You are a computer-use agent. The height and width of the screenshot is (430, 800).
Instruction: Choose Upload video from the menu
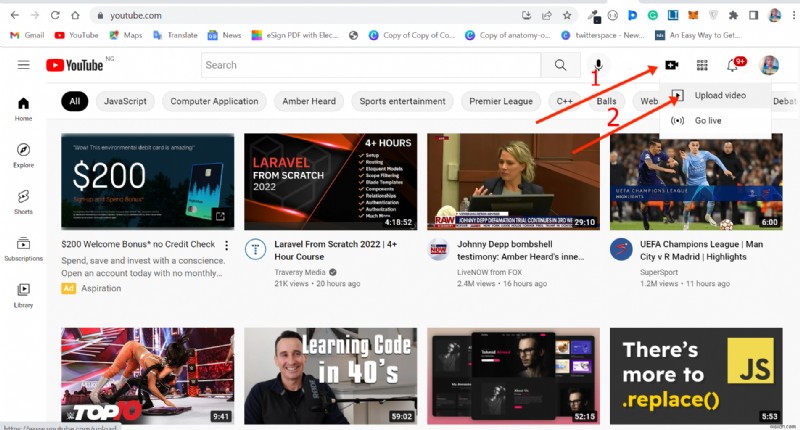tap(714, 95)
